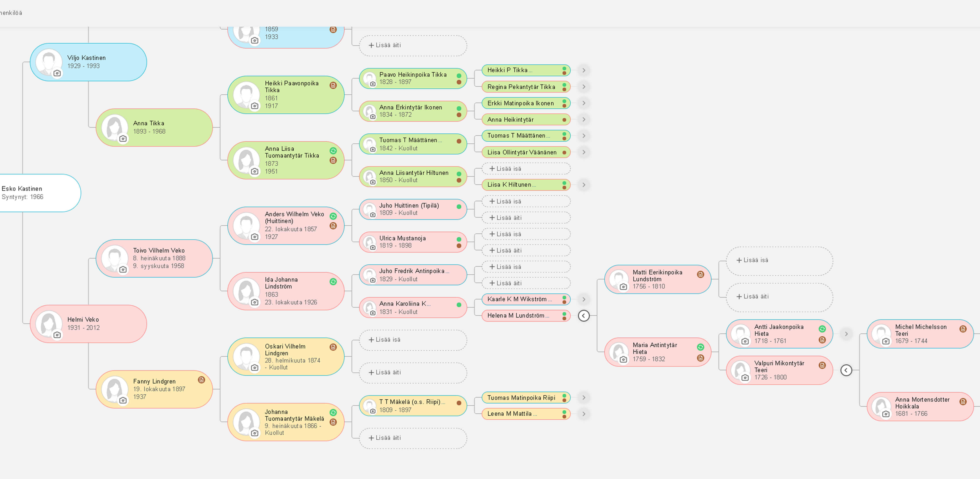Open Esko Kastinen person card

click(34, 193)
